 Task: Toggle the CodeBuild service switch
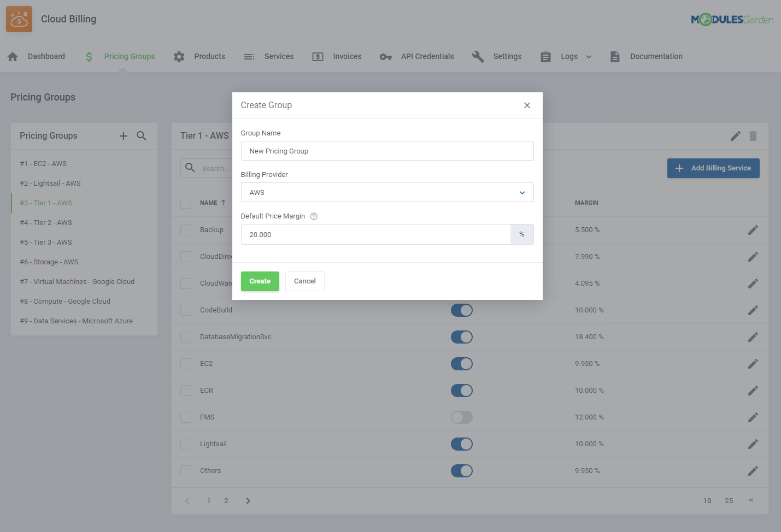click(x=462, y=310)
